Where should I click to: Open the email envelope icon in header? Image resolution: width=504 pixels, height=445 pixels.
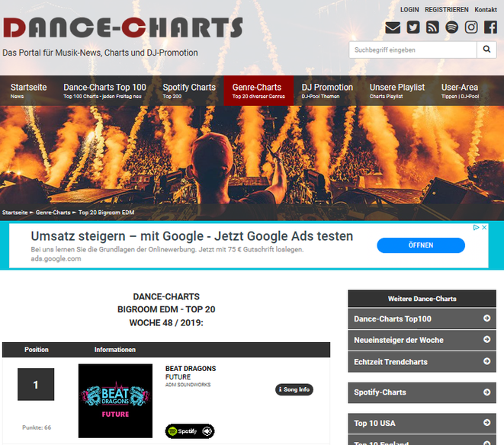click(x=393, y=27)
